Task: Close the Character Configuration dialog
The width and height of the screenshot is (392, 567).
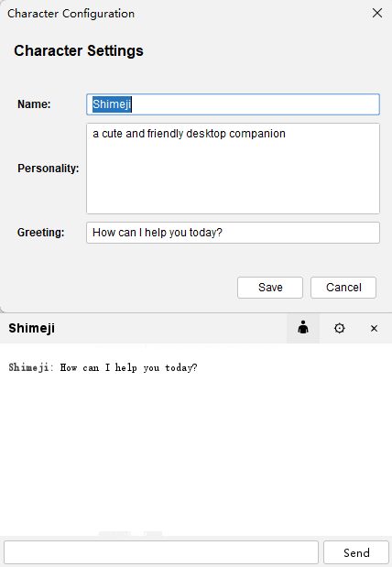Action: click(377, 13)
